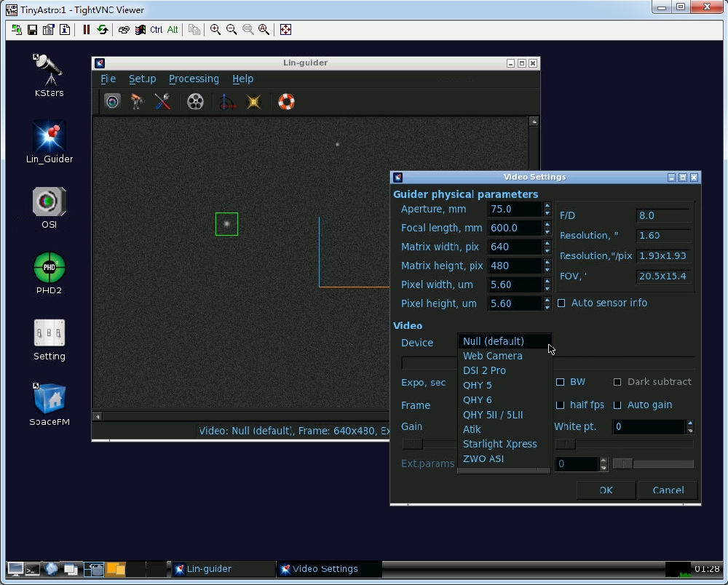Click full screen icon in TightVNC toolbar

[x=285, y=30]
